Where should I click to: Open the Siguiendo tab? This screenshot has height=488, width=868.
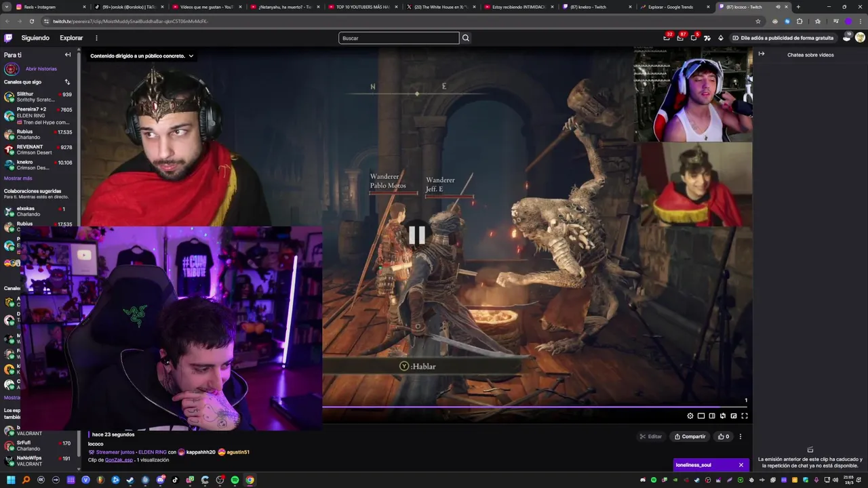click(35, 38)
